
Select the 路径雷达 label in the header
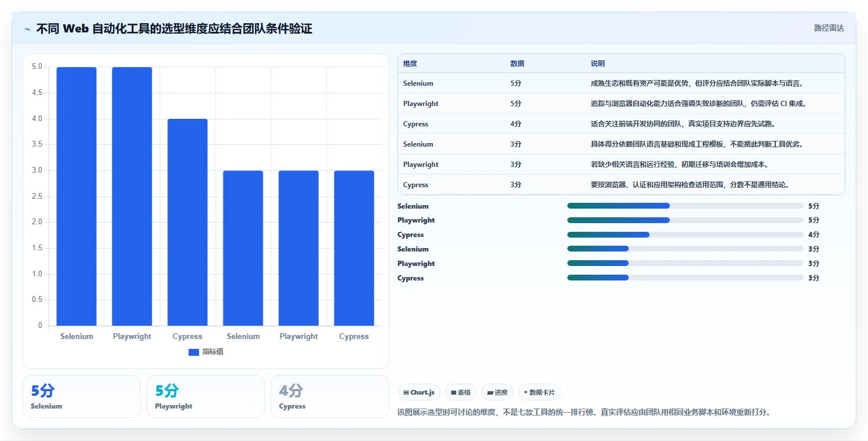coord(829,28)
